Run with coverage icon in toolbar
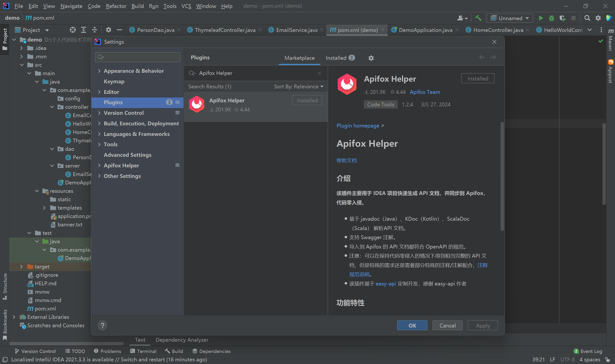The height and width of the screenshot is (364, 615). (x=562, y=18)
